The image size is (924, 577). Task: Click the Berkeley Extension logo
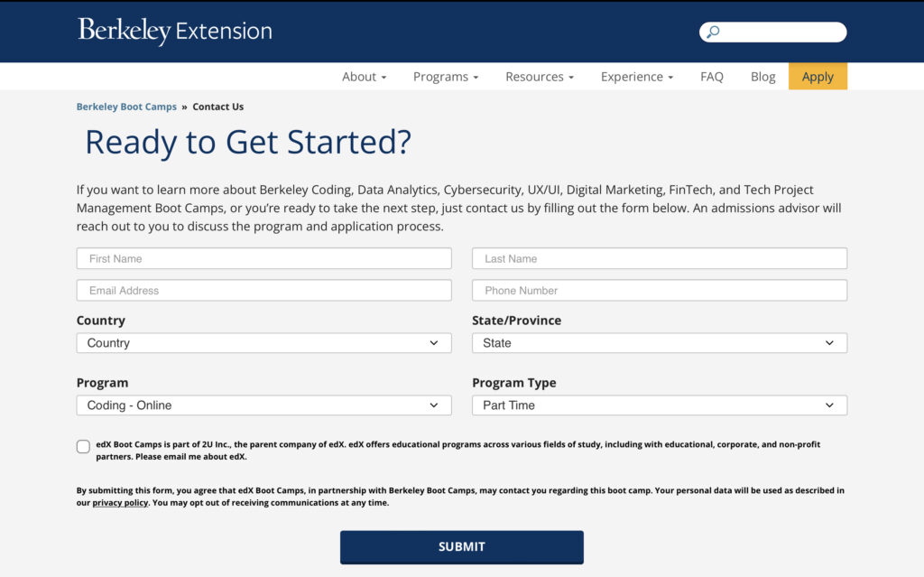[174, 32]
